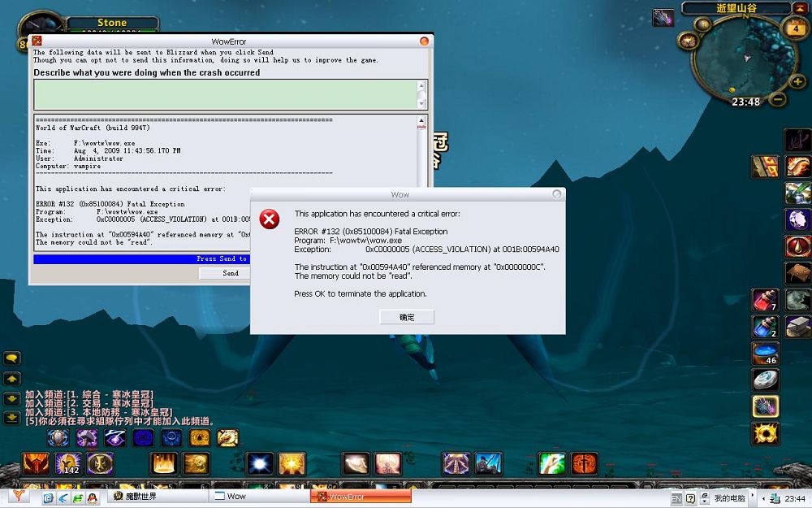812x508 pixels.
Task: Switch to 魔獸世界 taskbar item
Action: click(x=159, y=497)
